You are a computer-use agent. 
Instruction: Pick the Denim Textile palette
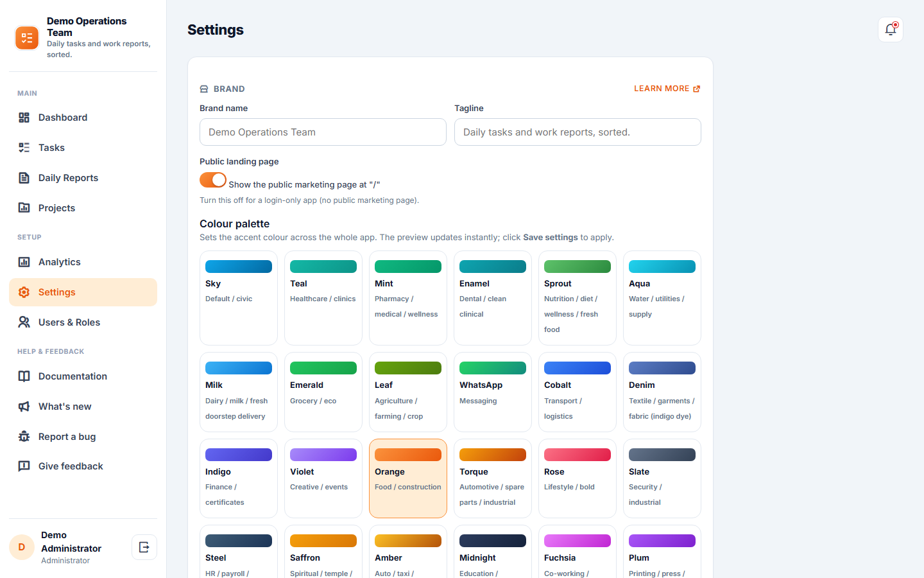pyautogui.click(x=662, y=392)
